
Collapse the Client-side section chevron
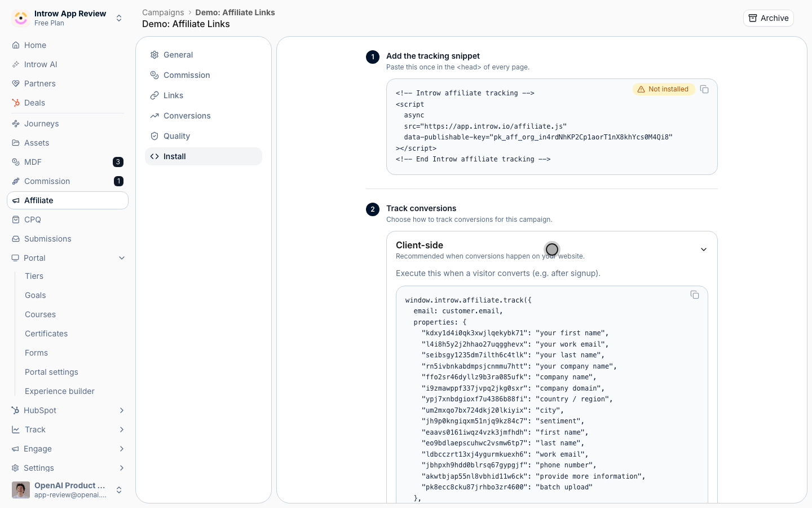click(704, 249)
